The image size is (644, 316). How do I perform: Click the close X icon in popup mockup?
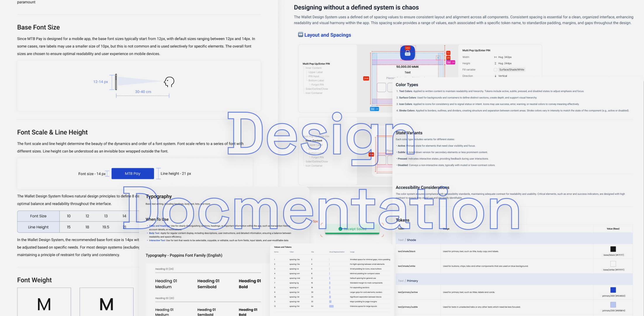(x=438, y=58)
